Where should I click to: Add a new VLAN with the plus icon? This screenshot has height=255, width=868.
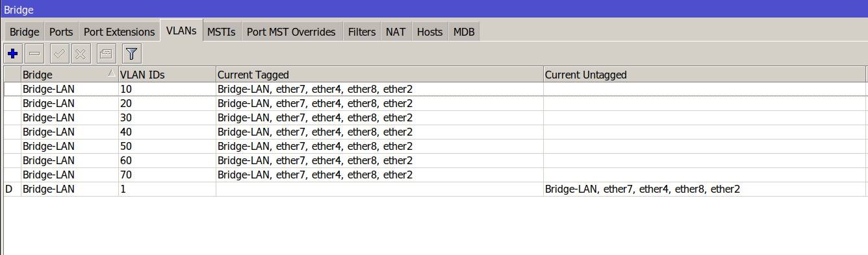pos(12,53)
